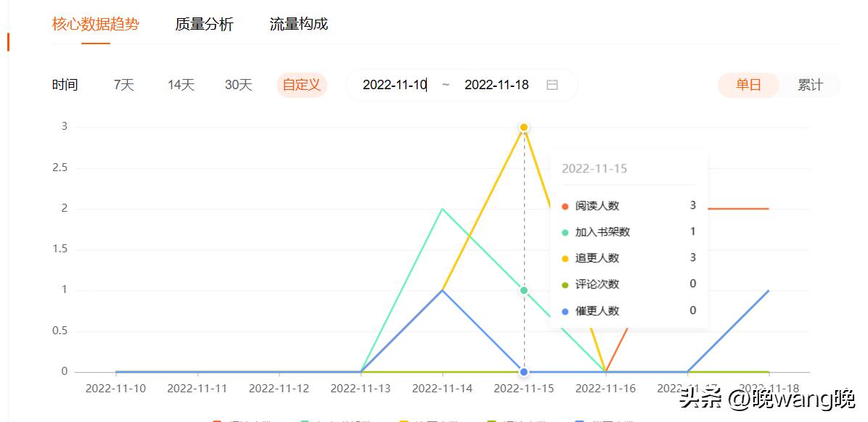Click the blue dot beside 催更人数

pos(564,310)
